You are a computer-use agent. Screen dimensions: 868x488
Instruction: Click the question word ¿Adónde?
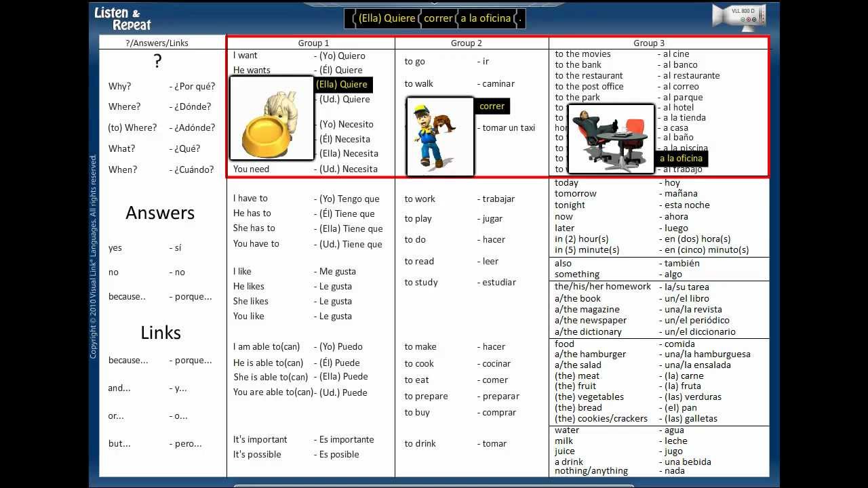[x=195, y=128]
